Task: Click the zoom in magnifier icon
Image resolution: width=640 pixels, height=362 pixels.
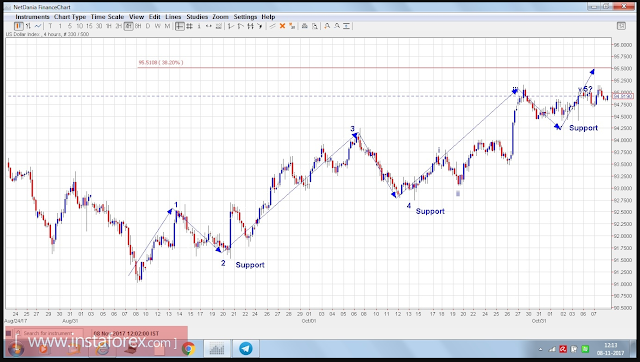Action: [x=327, y=26]
